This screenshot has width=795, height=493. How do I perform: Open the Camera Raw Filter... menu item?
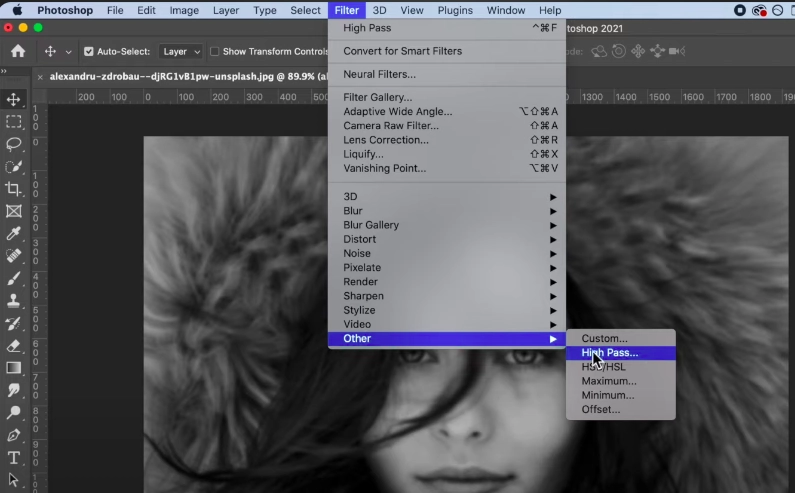pos(391,126)
